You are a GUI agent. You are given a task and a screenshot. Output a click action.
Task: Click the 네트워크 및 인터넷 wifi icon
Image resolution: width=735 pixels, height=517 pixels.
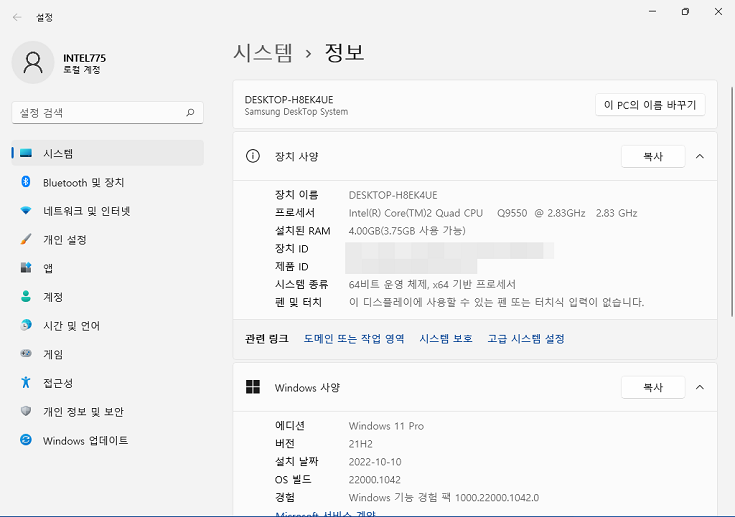point(26,210)
